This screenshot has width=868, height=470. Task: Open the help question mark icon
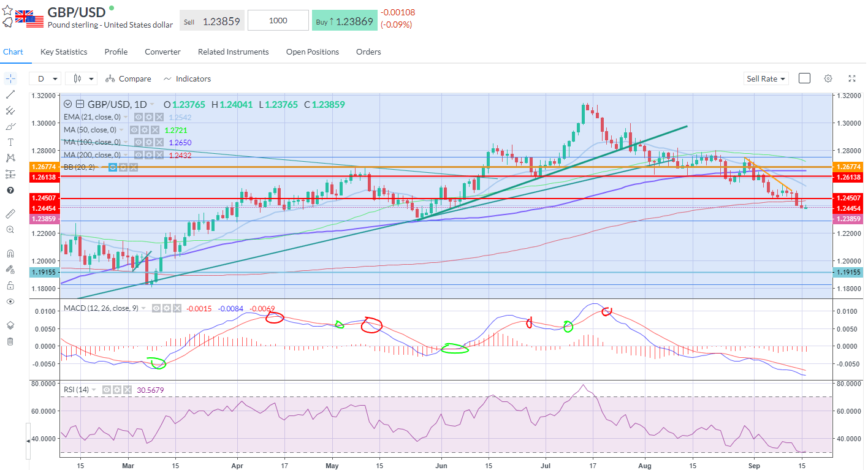pyautogui.click(x=10, y=191)
